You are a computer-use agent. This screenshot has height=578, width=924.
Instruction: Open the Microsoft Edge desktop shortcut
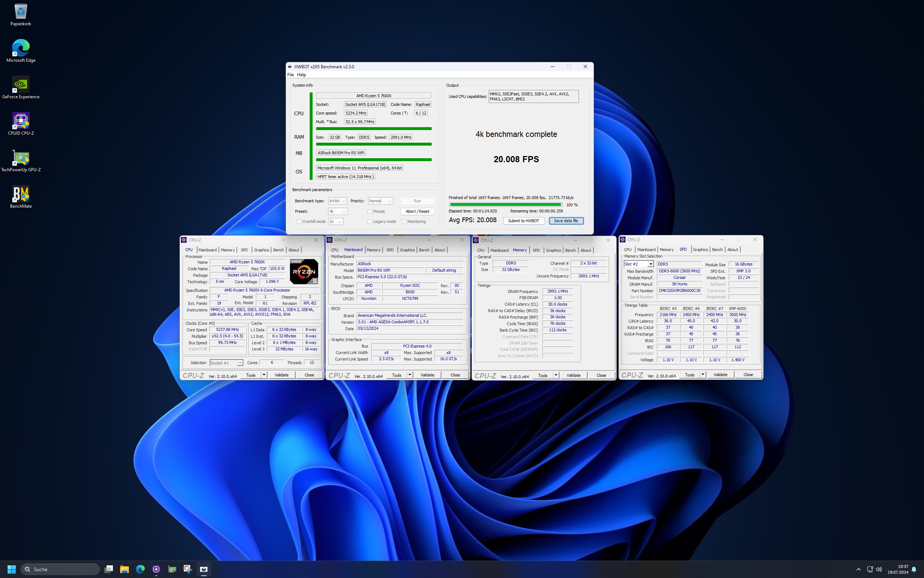point(21,51)
